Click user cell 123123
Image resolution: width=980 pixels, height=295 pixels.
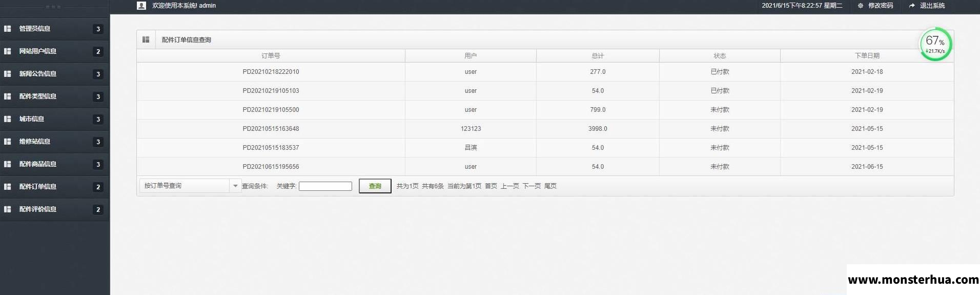click(471, 129)
